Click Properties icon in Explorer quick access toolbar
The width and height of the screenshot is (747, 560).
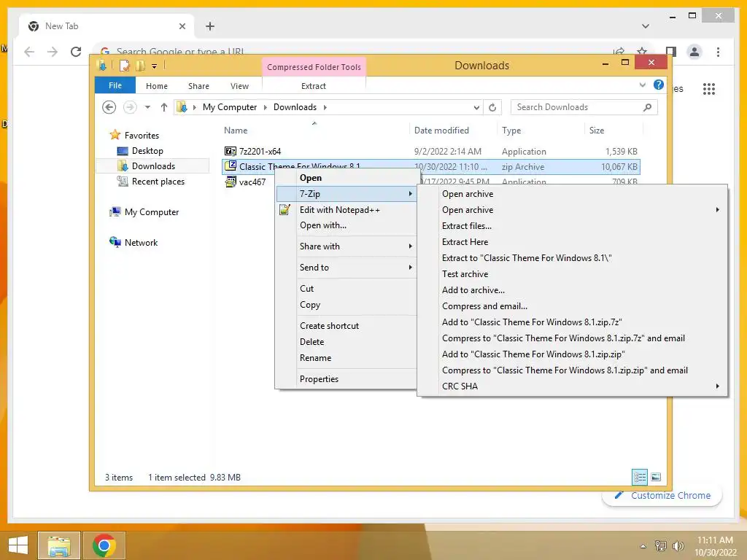124,66
